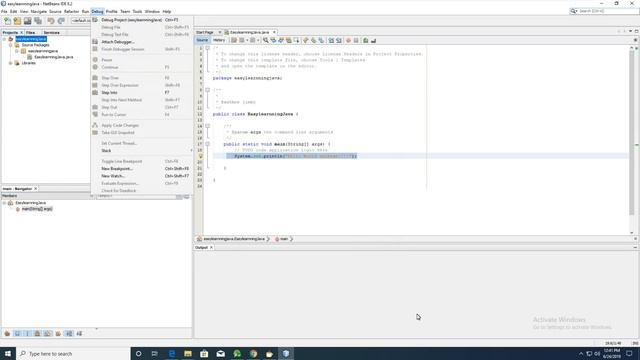Select New Breakpoint menu item

click(x=142, y=169)
